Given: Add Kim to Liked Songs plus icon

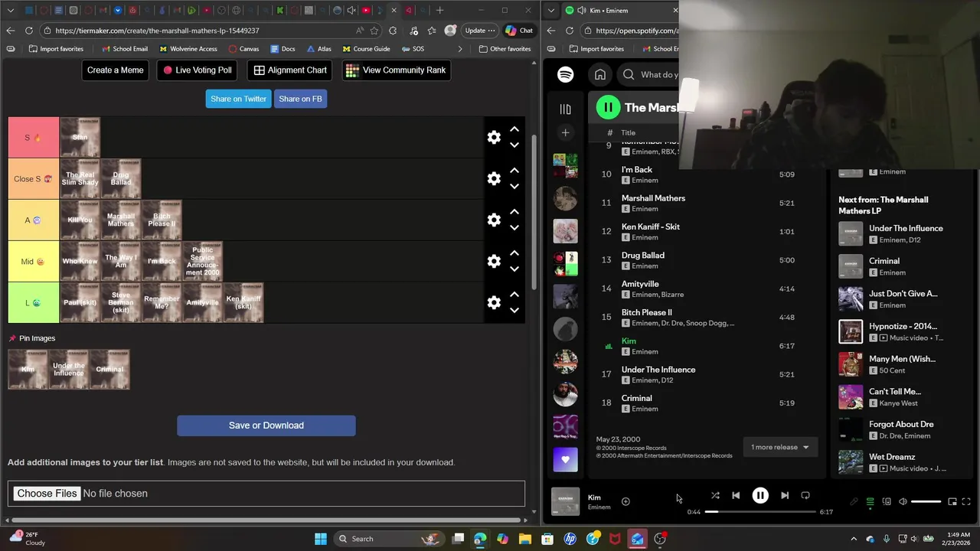Looking at the screenshot, I should click(x=626, y=501).
